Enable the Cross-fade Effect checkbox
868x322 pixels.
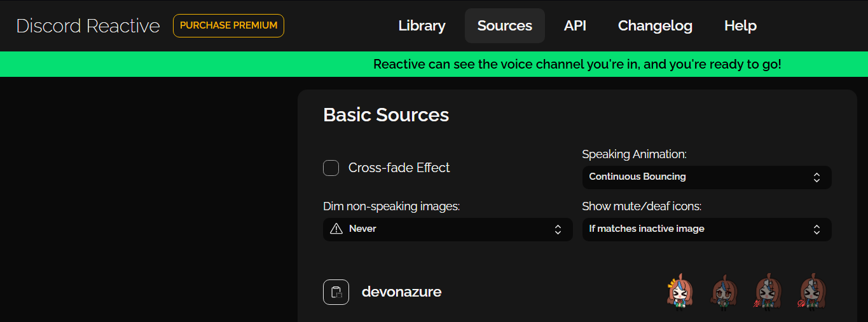point(331,168)
